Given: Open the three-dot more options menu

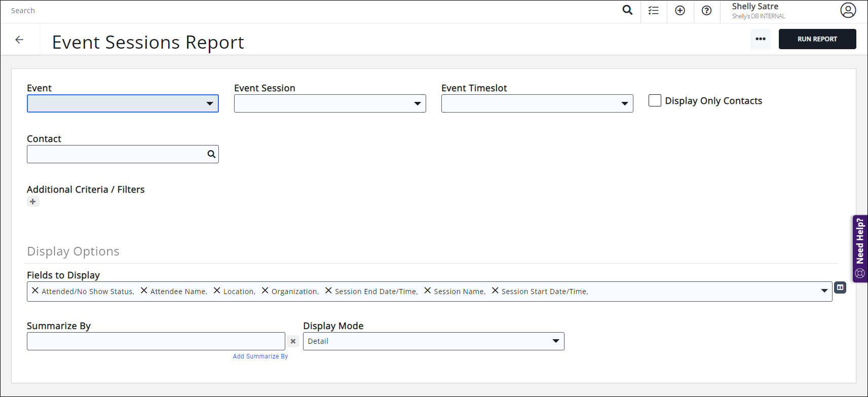Looking at the screenshot, I should click(760, 39).
